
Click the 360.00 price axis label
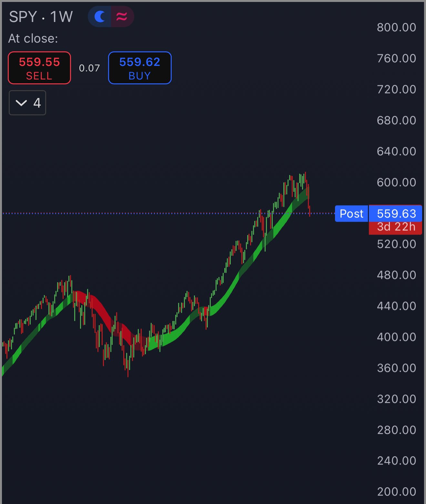[397, 368]
